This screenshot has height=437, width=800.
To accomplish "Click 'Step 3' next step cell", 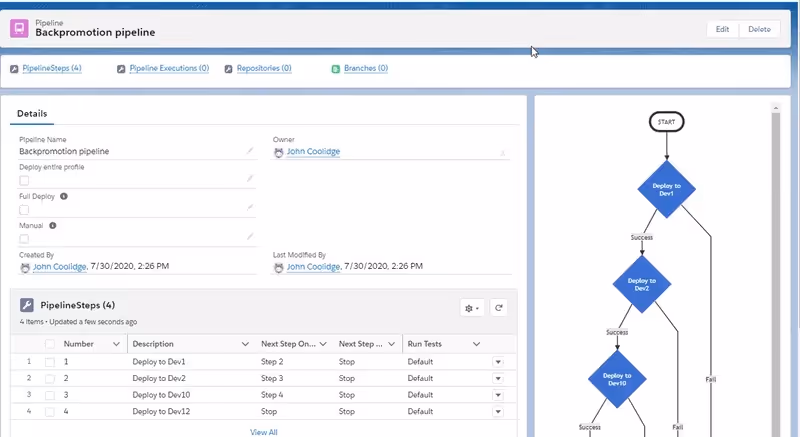I will 272,378.
